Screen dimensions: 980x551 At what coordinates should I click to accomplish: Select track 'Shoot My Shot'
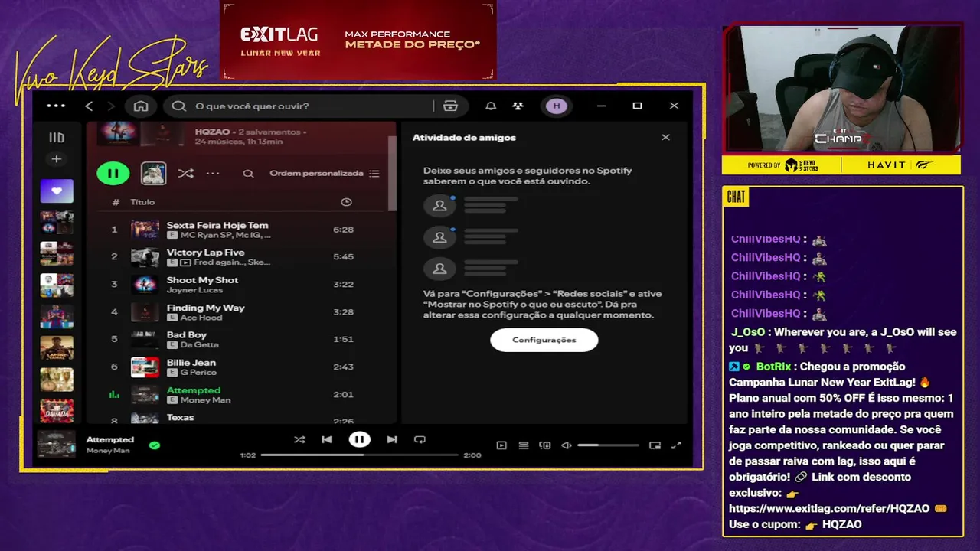point(240,285)
